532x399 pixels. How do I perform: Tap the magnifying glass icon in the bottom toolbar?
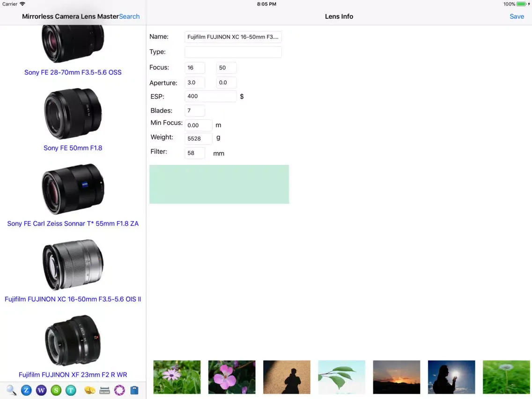pyautogui.click(x=11, y=390)
